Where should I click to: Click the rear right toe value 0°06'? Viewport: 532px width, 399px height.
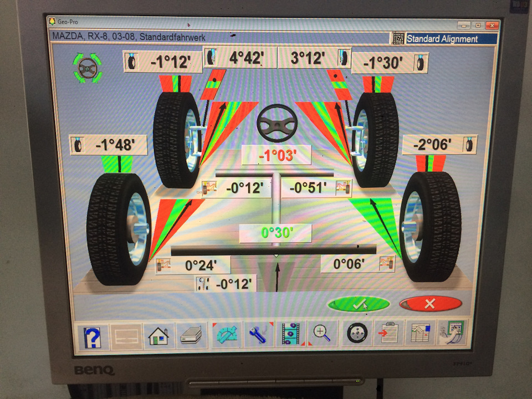[x=349, y=264]
